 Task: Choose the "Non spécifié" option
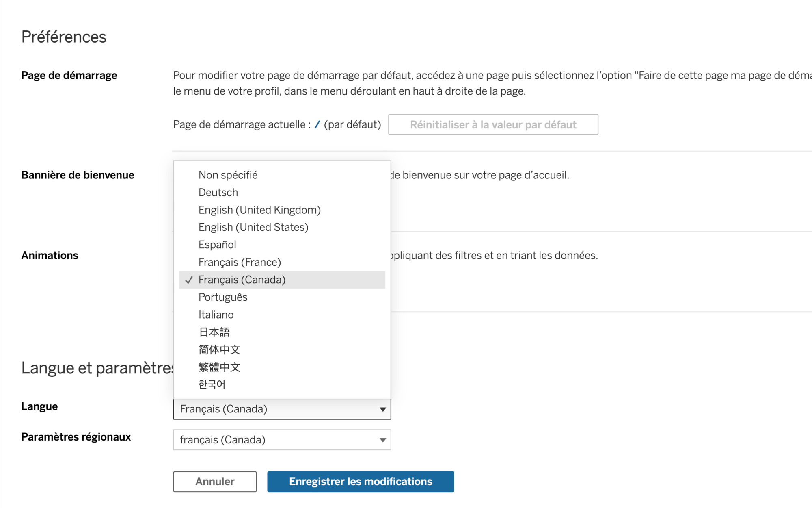click(228, 175)
